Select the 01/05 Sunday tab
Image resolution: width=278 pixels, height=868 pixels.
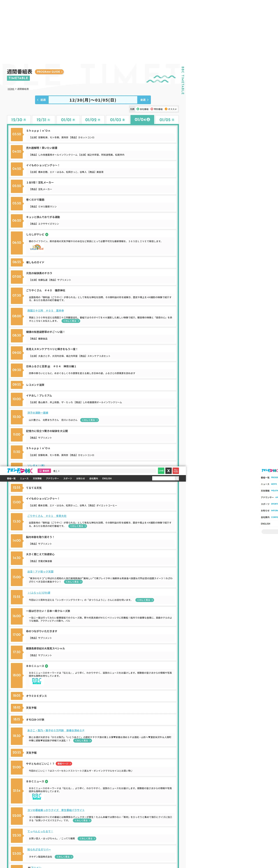coord(167,120)
